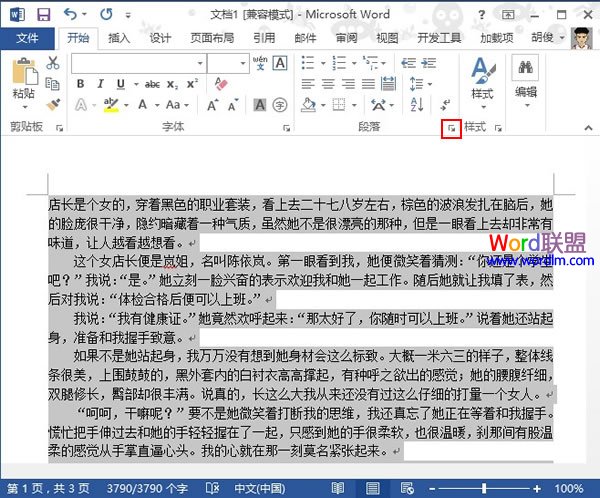Image resolution: width=600 pixels, height=498 pixels.
Task: Open the font size dropdown
Action: 240,64
